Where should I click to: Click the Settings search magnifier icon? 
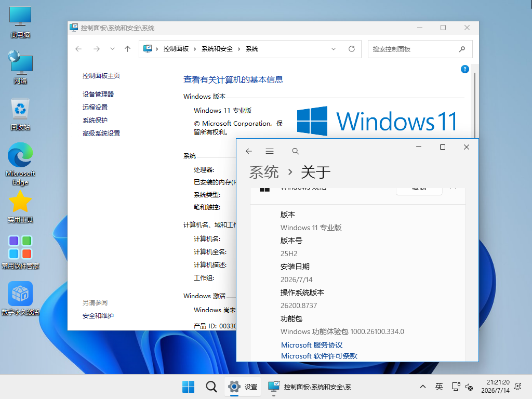point(296,151)
